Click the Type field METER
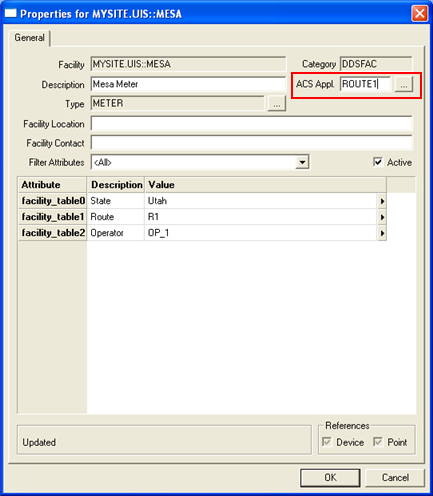The image size is (433, 496). tap(177, 103)
